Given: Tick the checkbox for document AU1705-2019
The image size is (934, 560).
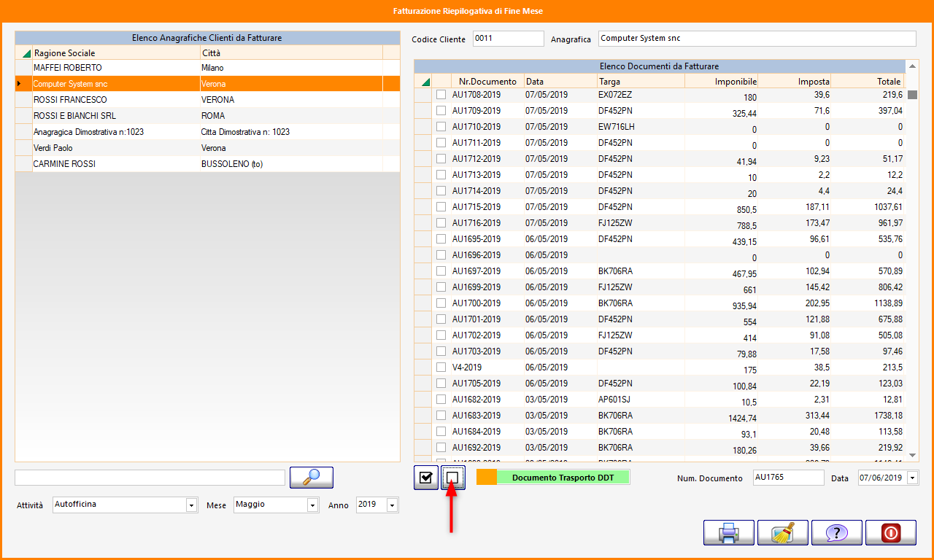Looking at the screenshot, I should [x=441, y=384].
